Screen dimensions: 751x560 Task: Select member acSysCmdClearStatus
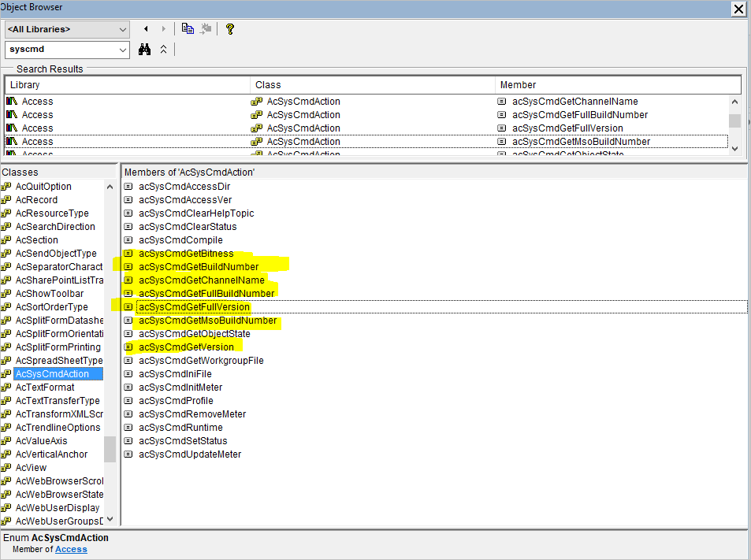[188, 227]
